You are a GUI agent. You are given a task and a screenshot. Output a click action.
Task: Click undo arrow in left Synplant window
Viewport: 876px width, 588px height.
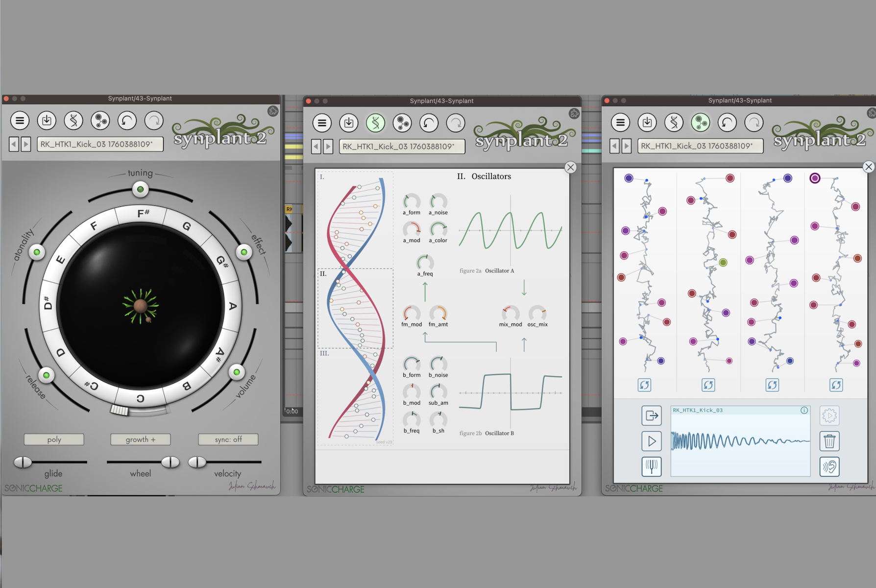pos(127,121)
